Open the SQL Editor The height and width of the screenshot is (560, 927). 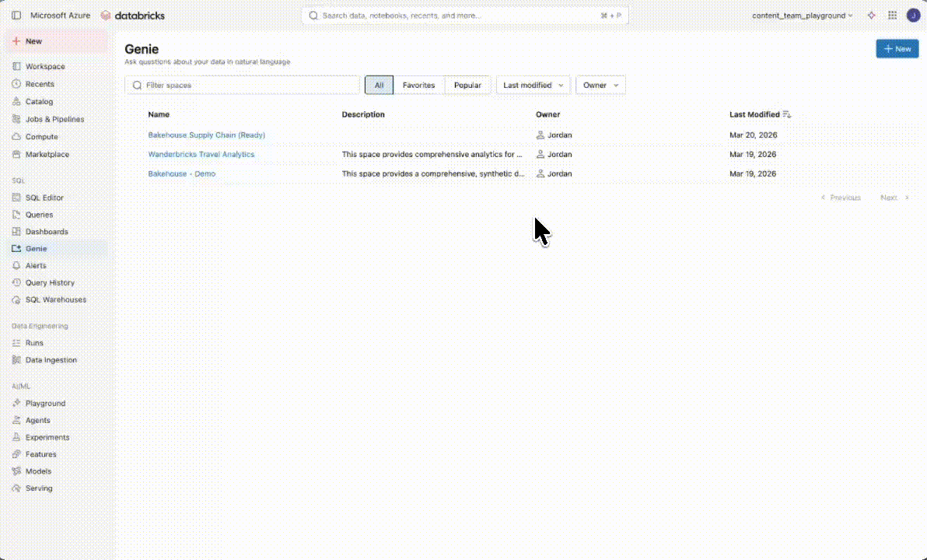pyautogui.click(x=44, y=198)
